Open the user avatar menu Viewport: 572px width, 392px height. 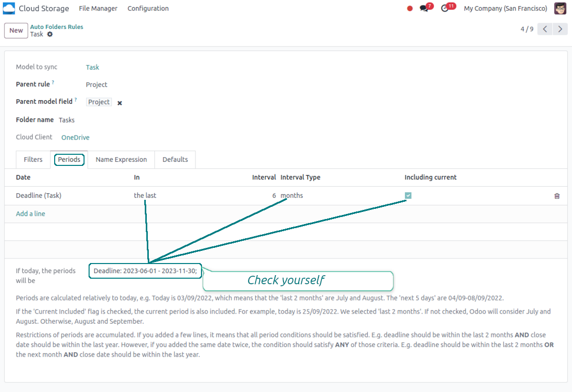click(560, 9)
